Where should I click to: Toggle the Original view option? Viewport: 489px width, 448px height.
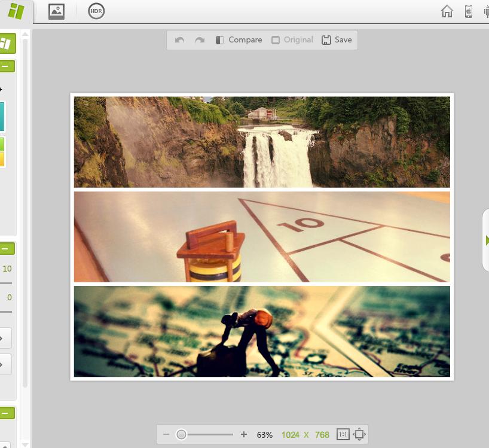point(292,40)
